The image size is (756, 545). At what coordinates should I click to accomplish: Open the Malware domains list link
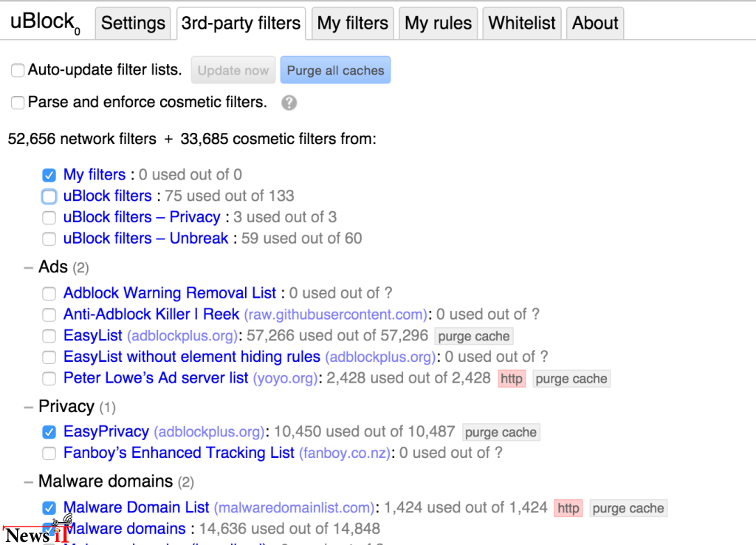125,529
